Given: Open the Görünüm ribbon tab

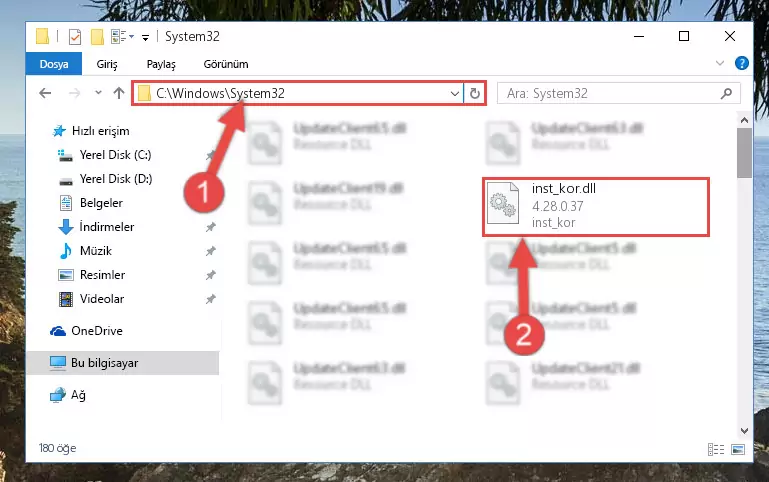Looking at the screenshot, I should 226,64.
